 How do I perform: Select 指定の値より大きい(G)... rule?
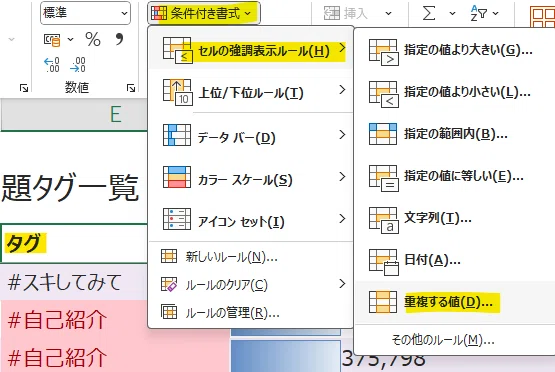pos(454,51)
